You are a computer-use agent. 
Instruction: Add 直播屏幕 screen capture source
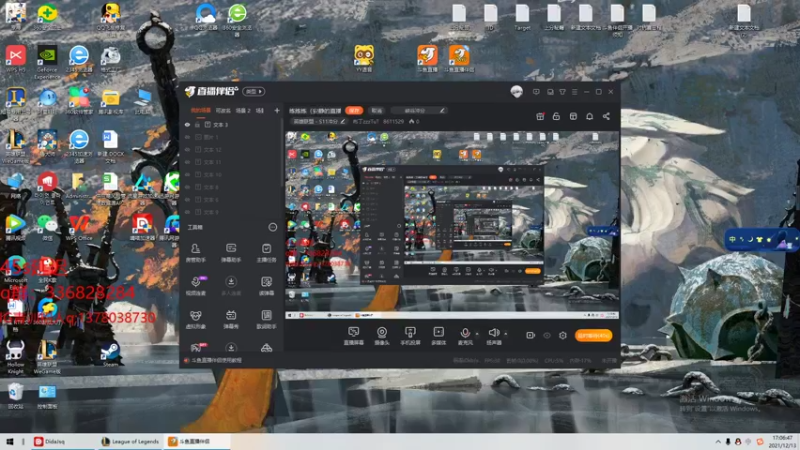coord(354,336)
